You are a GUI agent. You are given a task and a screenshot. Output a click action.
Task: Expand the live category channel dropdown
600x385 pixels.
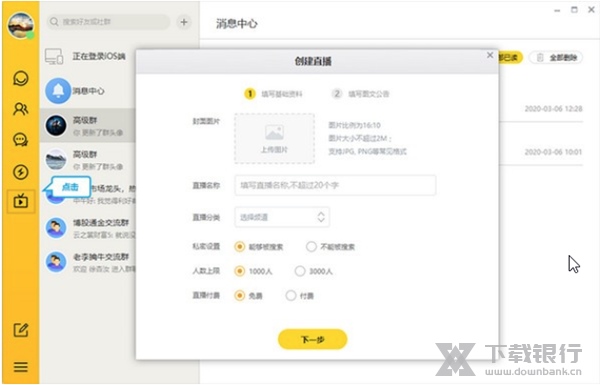[282, 217]
